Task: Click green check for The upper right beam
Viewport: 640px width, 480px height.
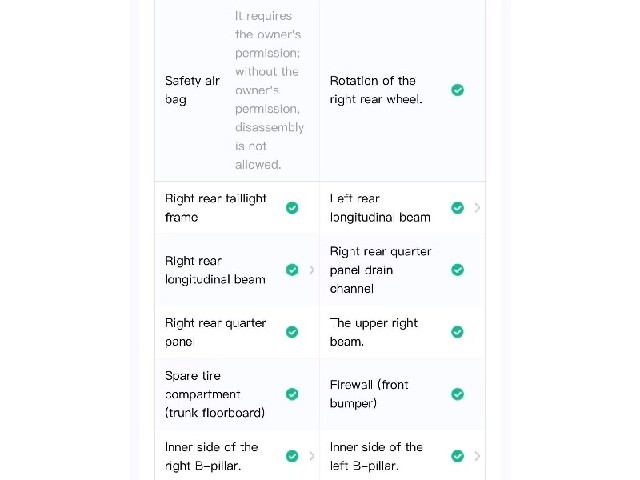Action: [x=458, y=332]
